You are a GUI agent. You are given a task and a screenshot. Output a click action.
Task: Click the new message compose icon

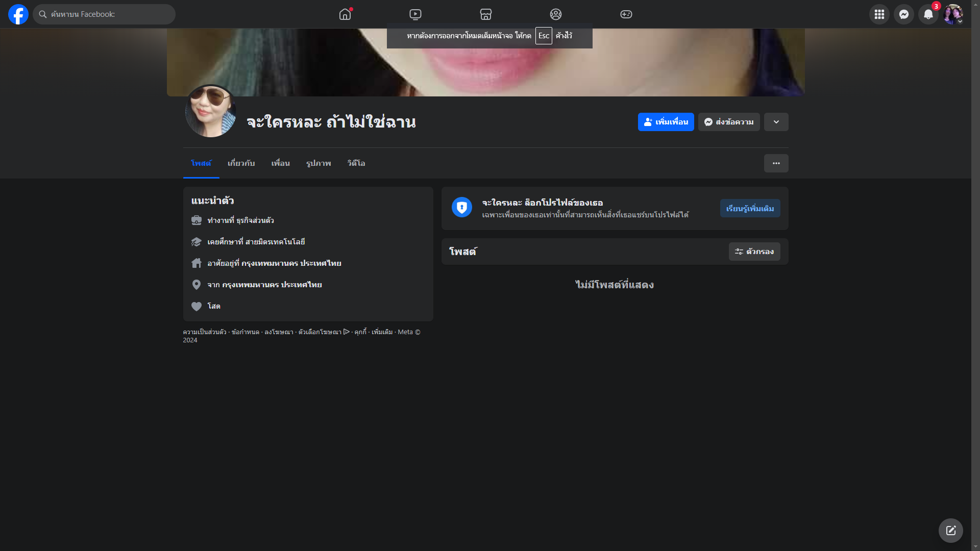950,531
